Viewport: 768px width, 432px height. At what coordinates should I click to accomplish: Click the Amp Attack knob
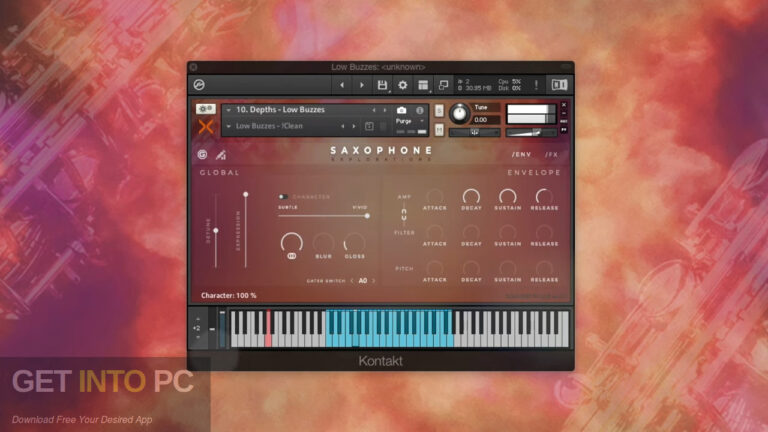click(x=435, y=197)
